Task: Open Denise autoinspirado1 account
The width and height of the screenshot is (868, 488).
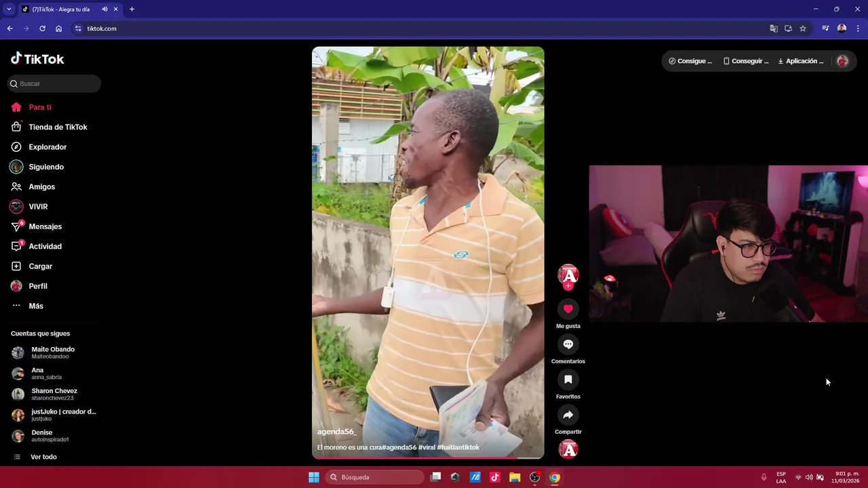Action: point(53,436)
